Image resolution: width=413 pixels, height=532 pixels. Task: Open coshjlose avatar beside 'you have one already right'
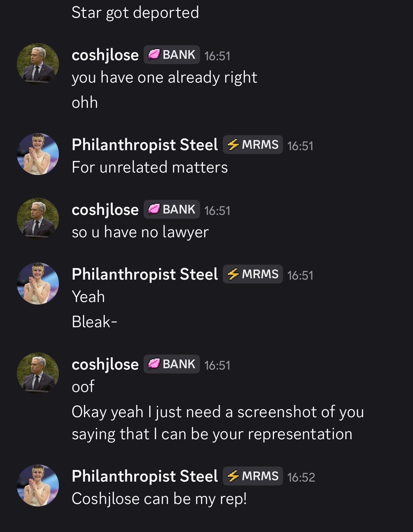(x=38, y=64)
